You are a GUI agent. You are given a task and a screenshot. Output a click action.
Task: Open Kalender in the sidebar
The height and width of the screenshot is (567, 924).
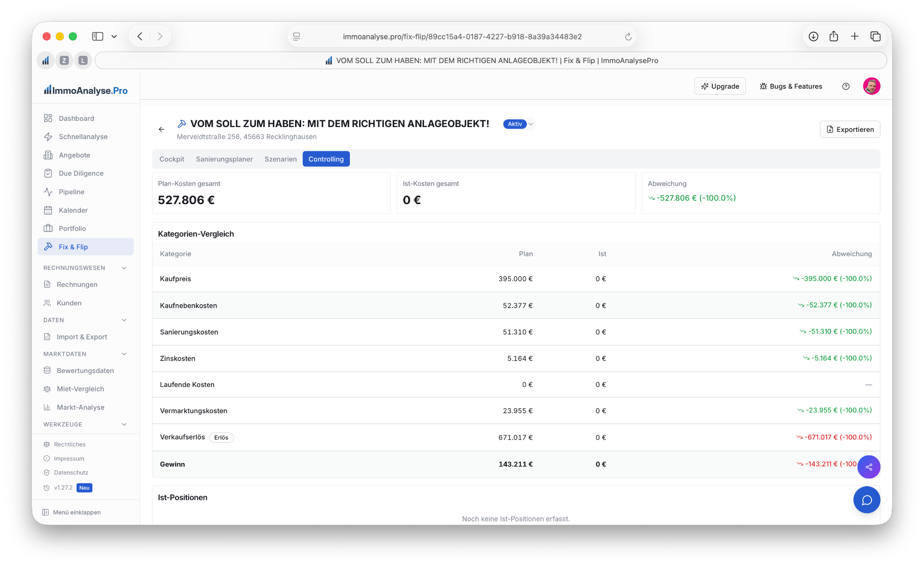click(x=85, y=210)
